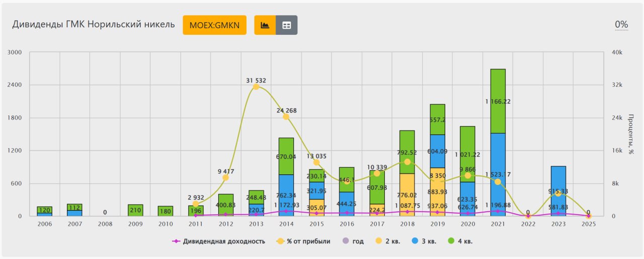Click the green 2019 bar segment 557.2
The image size is (644, 259).
[x=437, y=119]
